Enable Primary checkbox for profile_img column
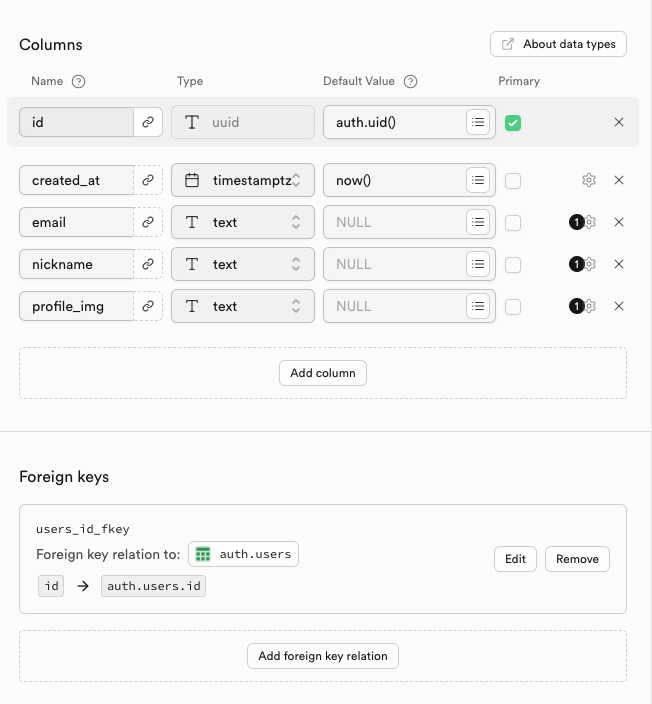Viewport: 652px width, 704px height. coord(513,306)
